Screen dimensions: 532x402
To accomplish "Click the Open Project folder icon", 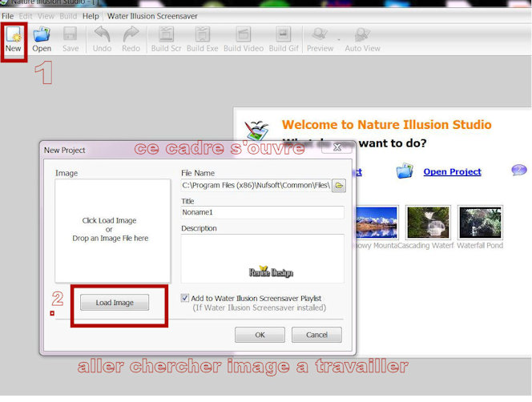I will 405,171.
